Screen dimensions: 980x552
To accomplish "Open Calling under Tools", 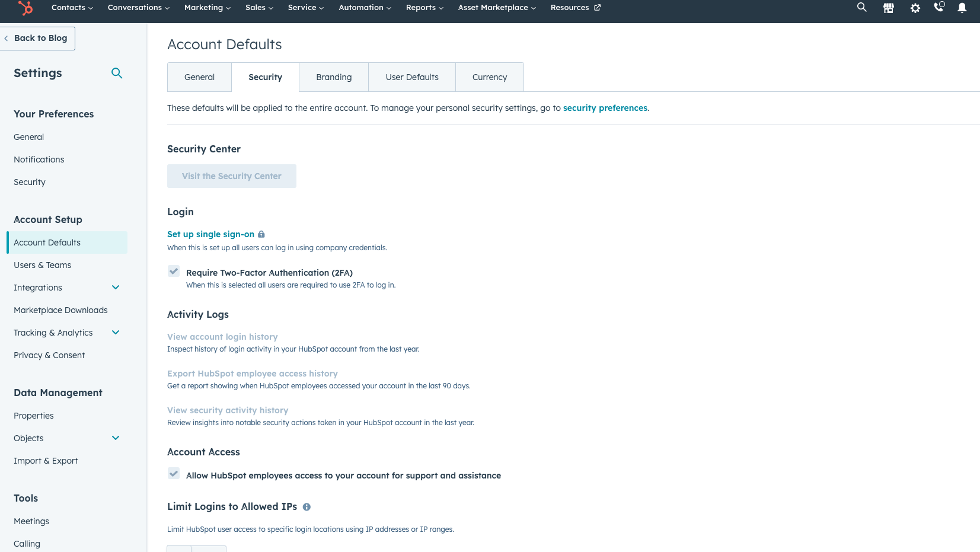I will point(27,544).
